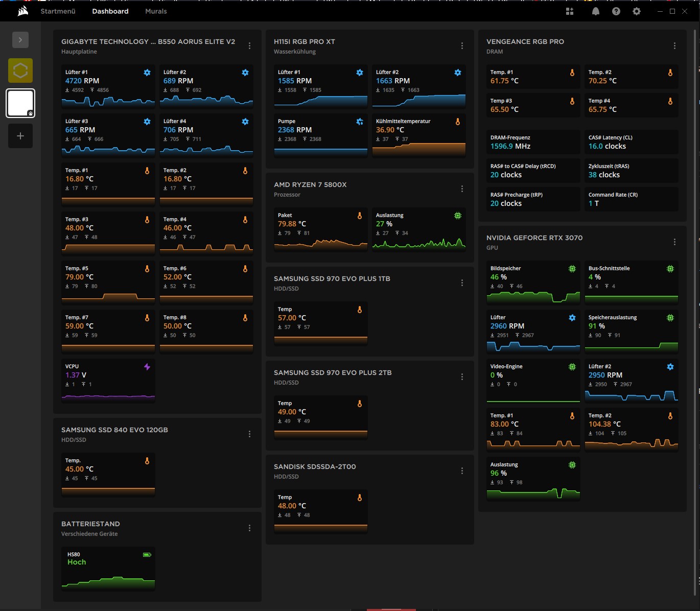This screenshot has height=611, width=700.
Task: Click the 4720 RPM fan reading
Action: (82, 81)
